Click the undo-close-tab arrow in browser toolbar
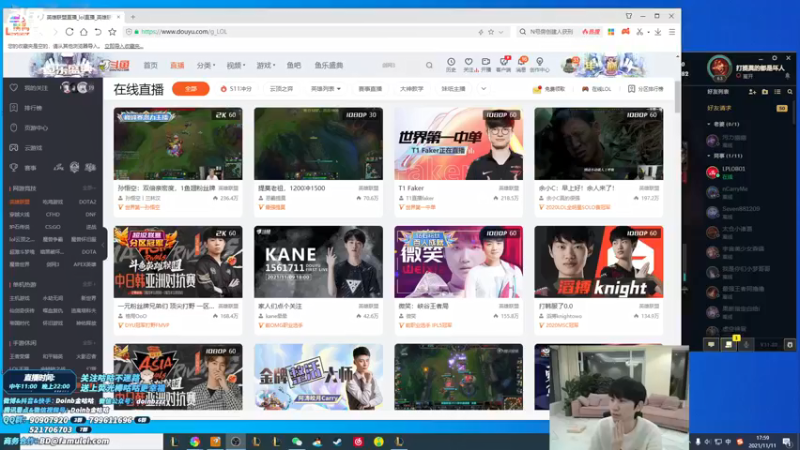800x450 pixels. [98, 32]
